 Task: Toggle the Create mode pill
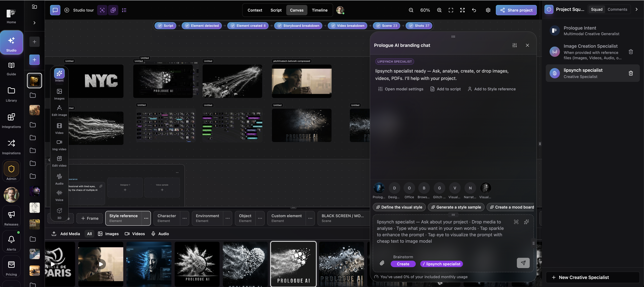click(x=403, y=264)
